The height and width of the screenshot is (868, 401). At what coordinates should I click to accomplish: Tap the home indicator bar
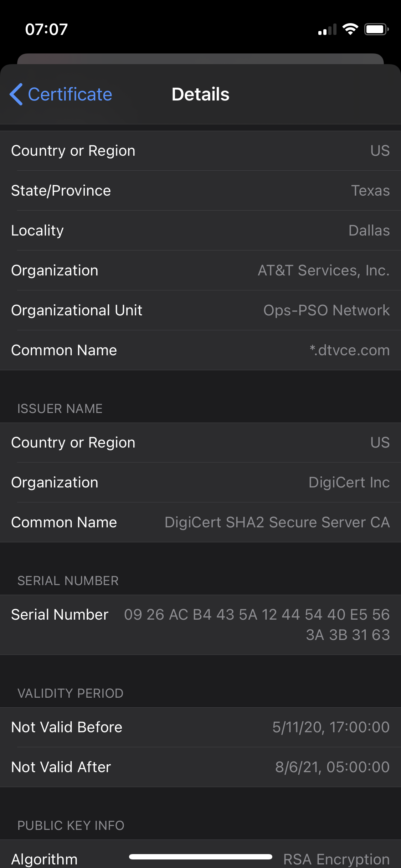point(200,857)
